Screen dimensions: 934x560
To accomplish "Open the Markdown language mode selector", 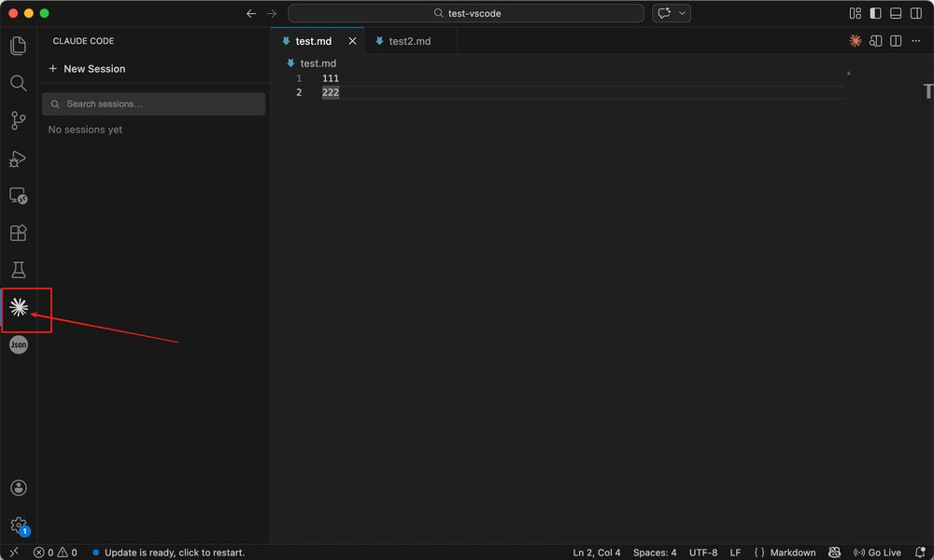I will (785, 553).
